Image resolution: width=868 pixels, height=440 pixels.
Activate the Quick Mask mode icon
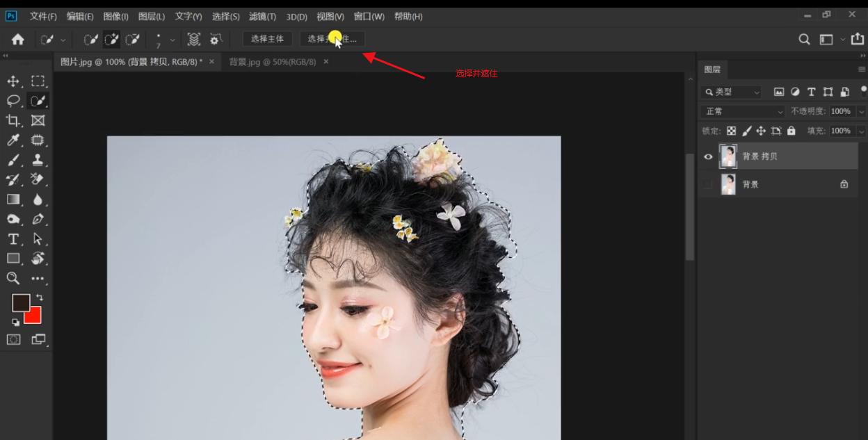(13, 339)
